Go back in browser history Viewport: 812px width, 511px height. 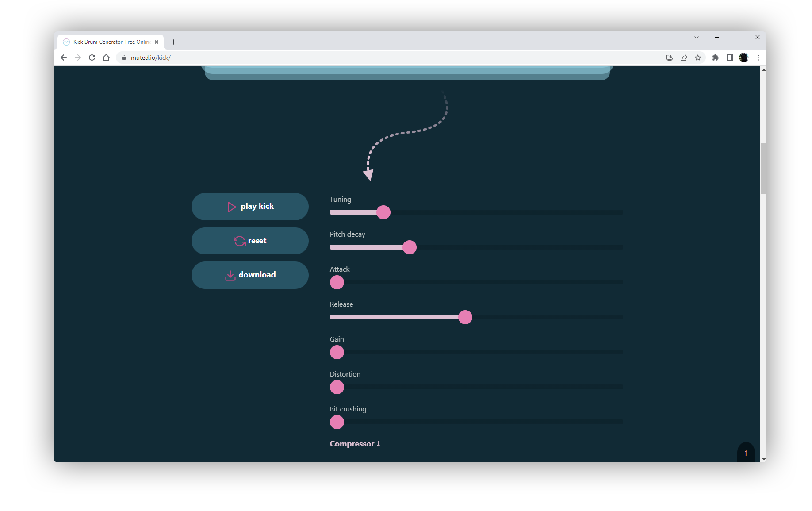coord(64,58)
